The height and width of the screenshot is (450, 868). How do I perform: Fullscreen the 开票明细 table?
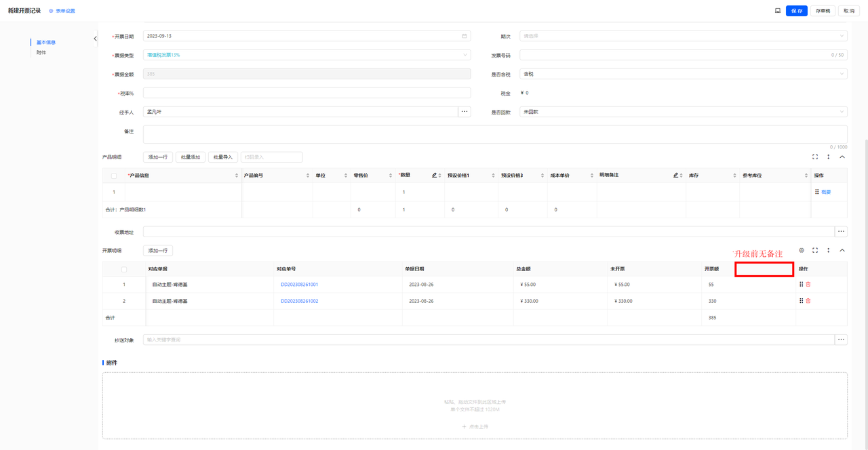point(815,250)
